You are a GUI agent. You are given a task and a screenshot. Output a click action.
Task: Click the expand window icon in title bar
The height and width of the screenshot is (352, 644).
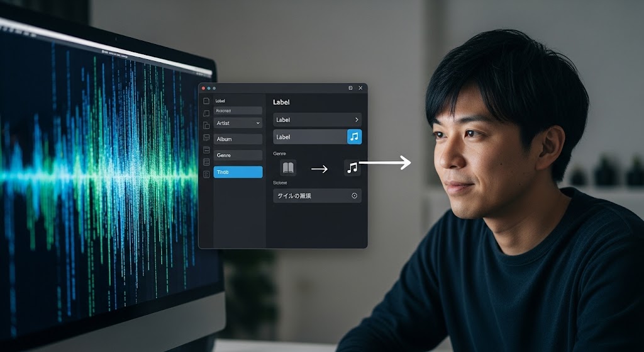point(350,88)
